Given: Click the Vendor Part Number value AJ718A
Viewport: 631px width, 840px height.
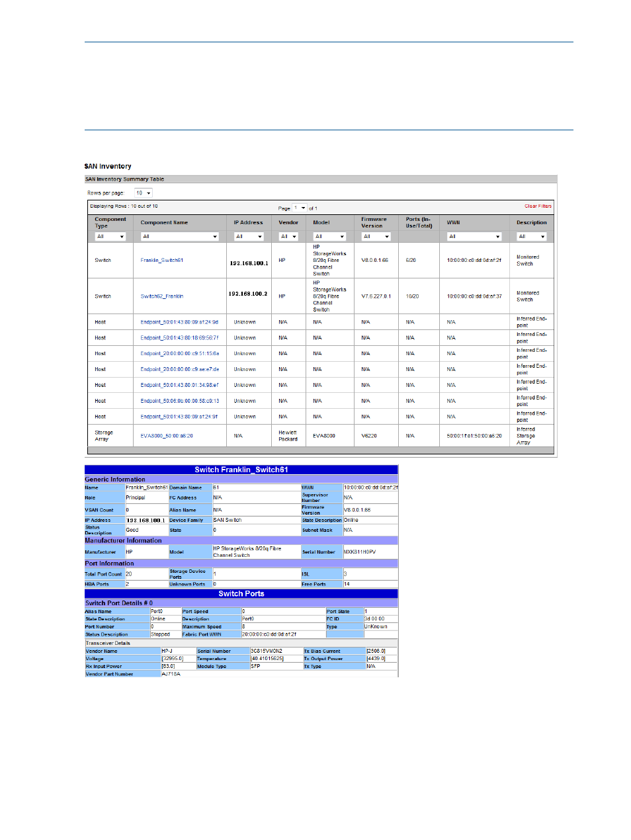Looking at the screenshot, I should tap(171, 674).
